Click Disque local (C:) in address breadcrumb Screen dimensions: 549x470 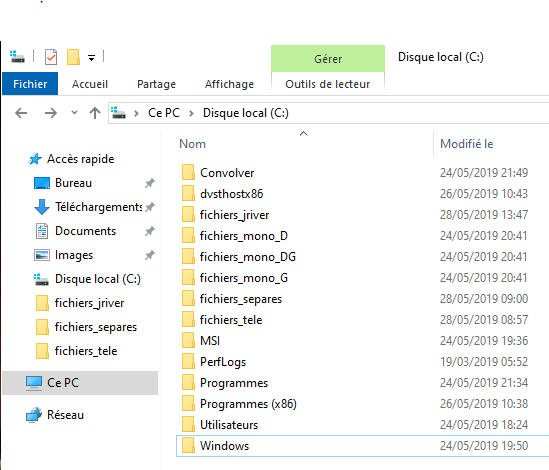point(246,113)
